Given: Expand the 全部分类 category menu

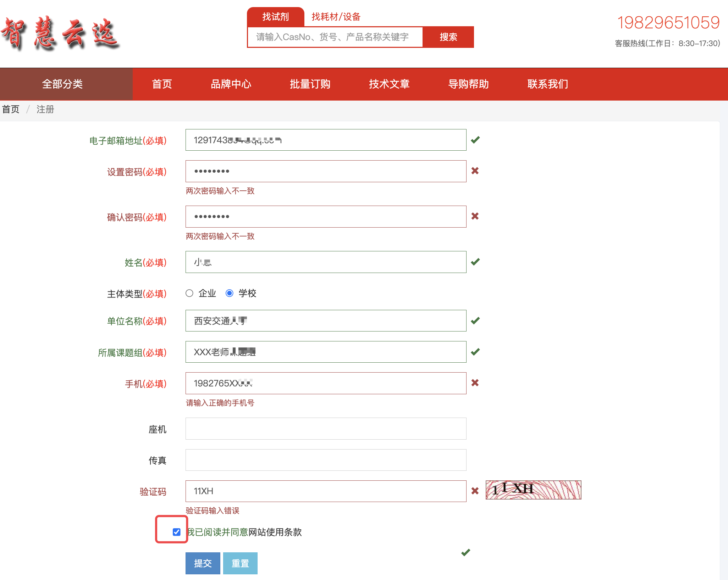Looking at the screenshot, I should (x=62, y=84).
